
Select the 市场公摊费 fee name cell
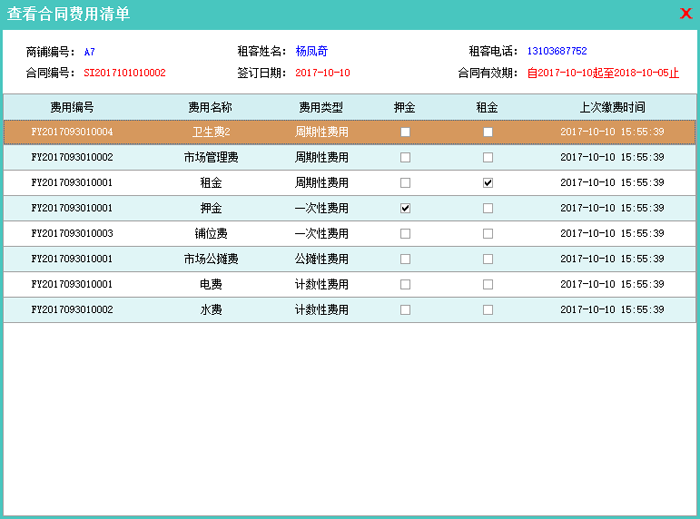coord(211,259)
